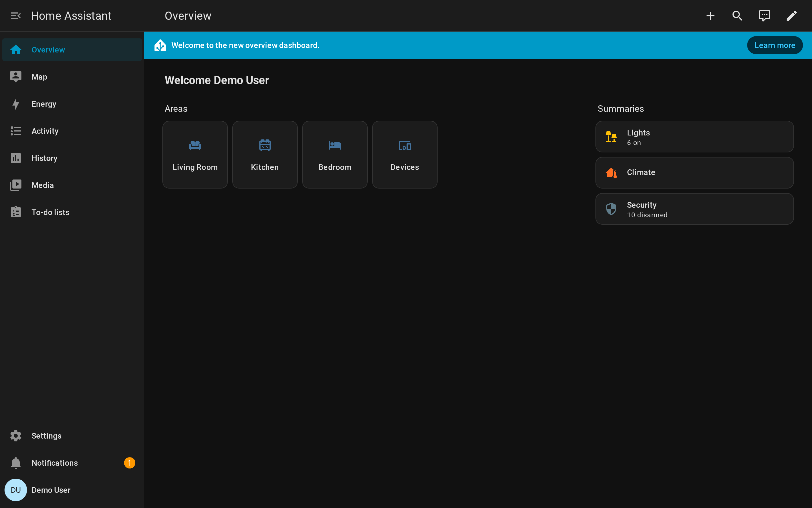Open Map from the sidebar
Viewport: 812px width, 508px height.
(72, 77)
